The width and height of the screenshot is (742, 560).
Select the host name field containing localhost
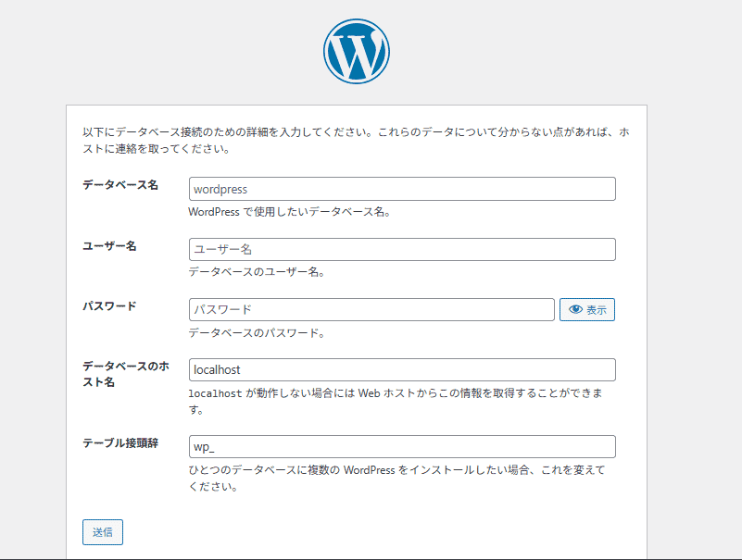(401, 369)
